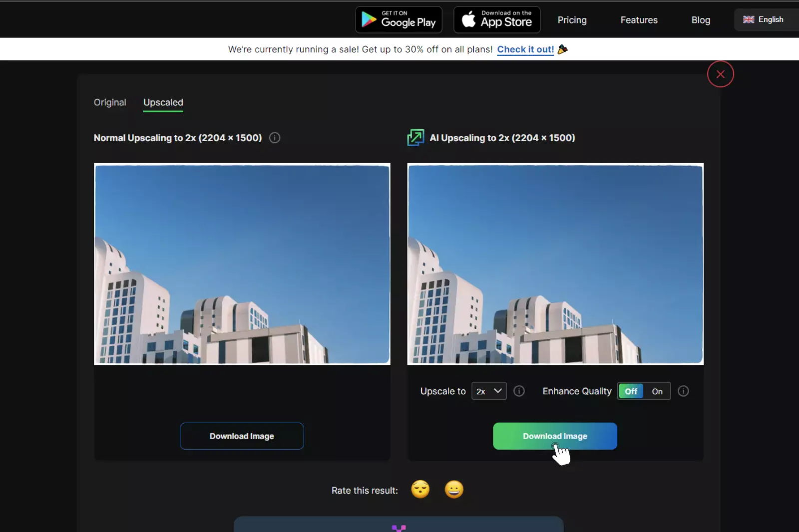
Task: Open the Upscale to 2x dropdown
Action: tap(488, 391)
